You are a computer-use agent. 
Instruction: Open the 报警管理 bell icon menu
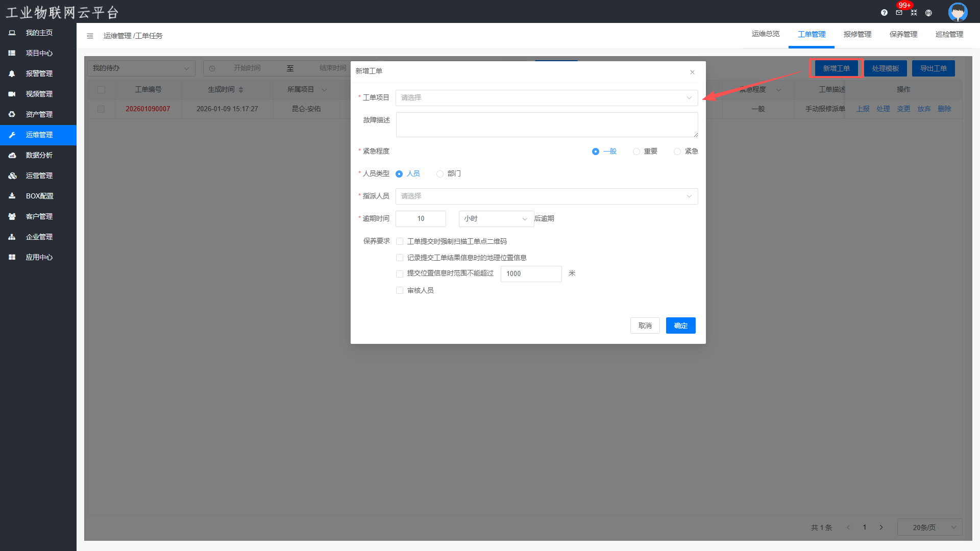[x=12, y=73]
